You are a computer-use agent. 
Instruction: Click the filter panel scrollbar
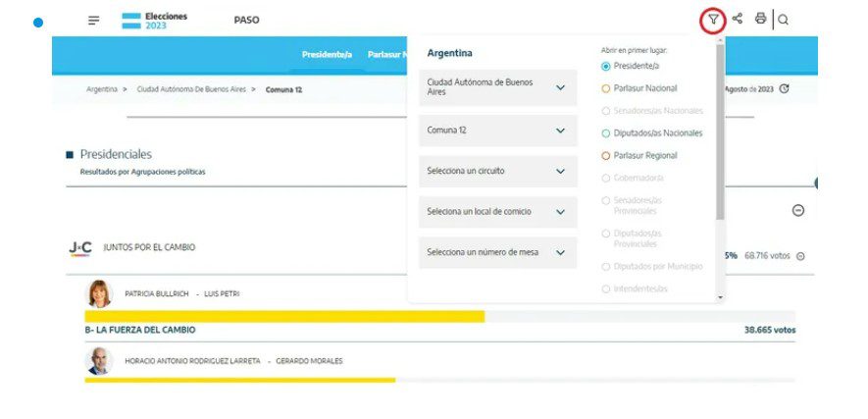pyautogui.click(x=720, y=137)
